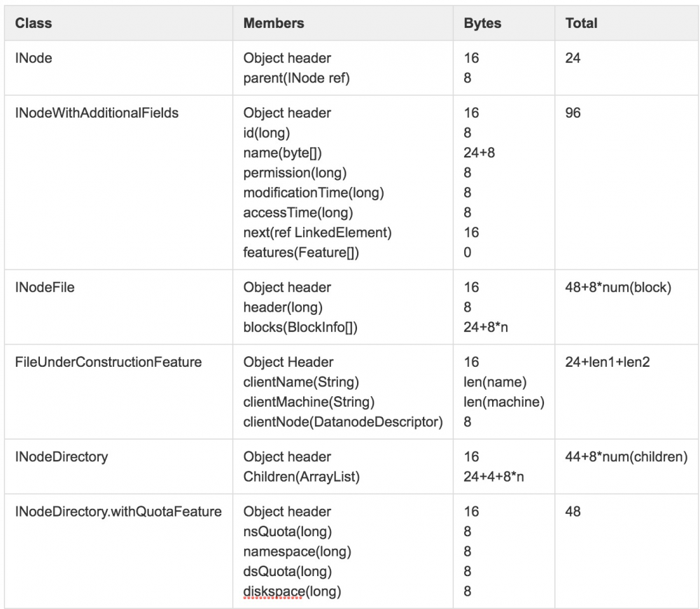The width and height of the screenshot is (700, 609).
Task: Select the INode class cell
Action: coord(34,58)
